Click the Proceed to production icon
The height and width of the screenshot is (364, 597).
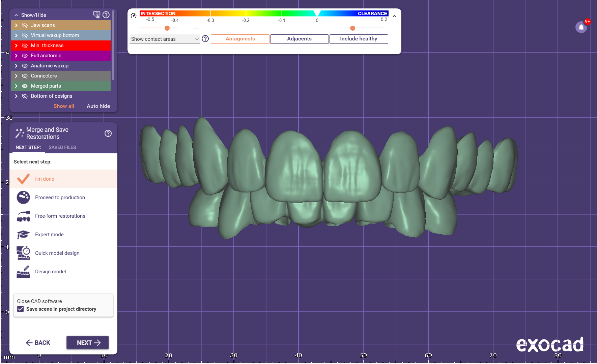pyautogui.click(x=23, y=198)
